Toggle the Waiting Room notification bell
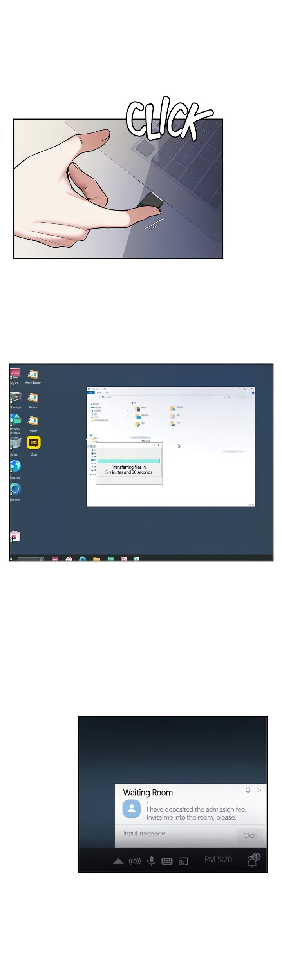 point(248,790)
